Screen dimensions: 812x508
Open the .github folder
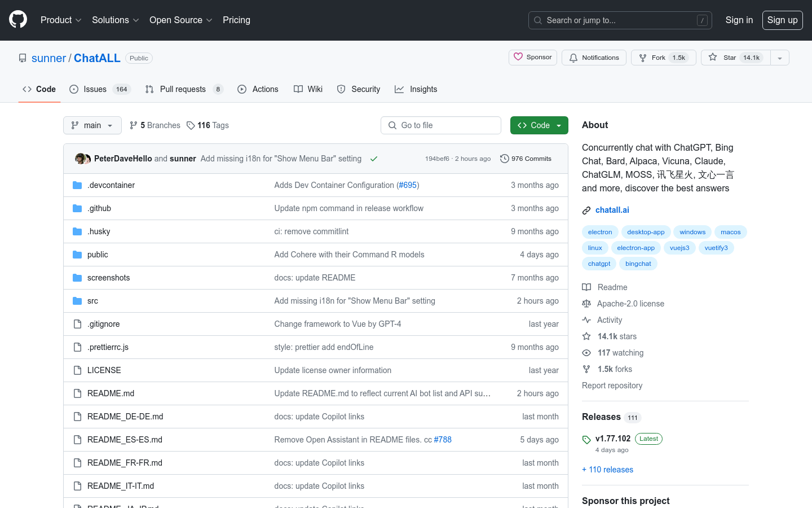click(99, 208)
